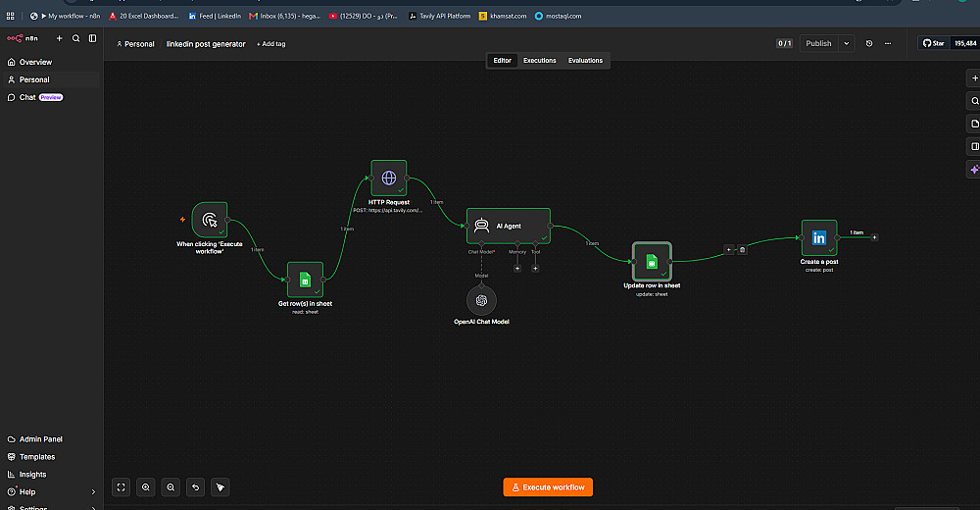Open workflow history clock icon

pyautogui.click(x=868, y=43)
